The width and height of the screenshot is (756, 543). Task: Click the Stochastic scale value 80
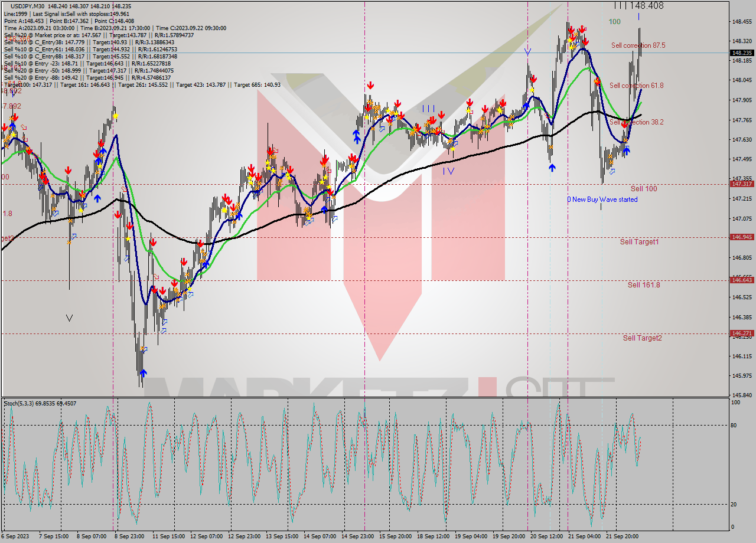coord(735,425)
